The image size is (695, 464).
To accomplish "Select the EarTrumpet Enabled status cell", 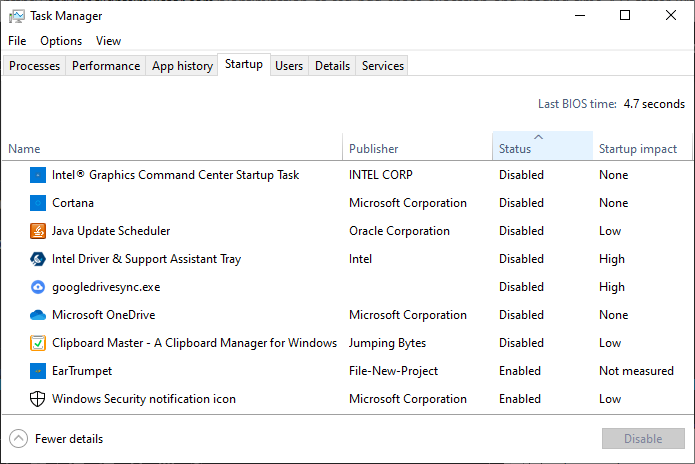I will [520, 371].
